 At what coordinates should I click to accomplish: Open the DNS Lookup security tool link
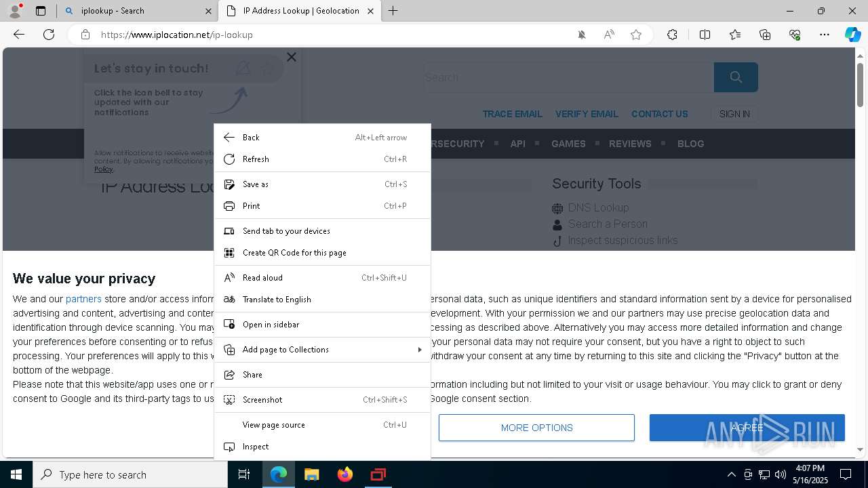click(598, 207)
